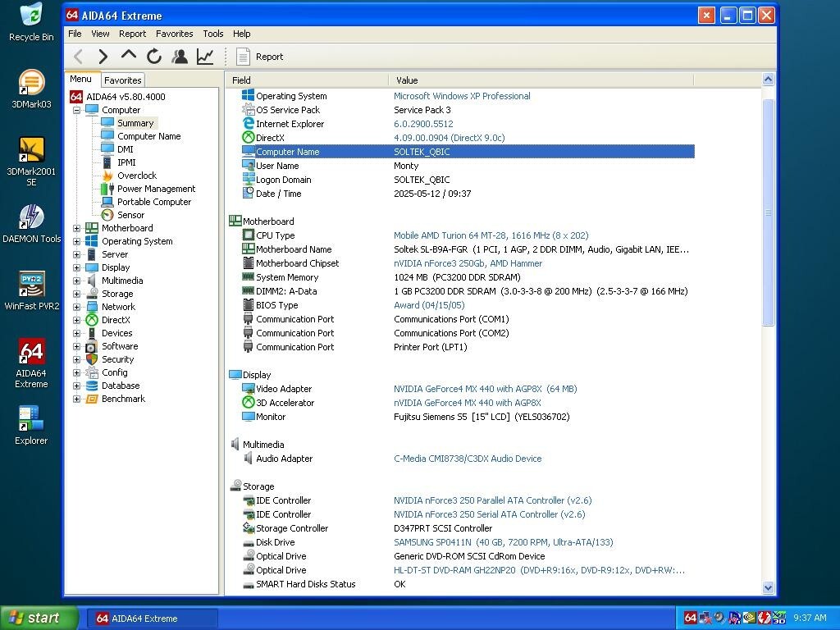The height and width of the screenshot is (630, 840).
Task: Go up one level with up arrow
Action: 129,55
